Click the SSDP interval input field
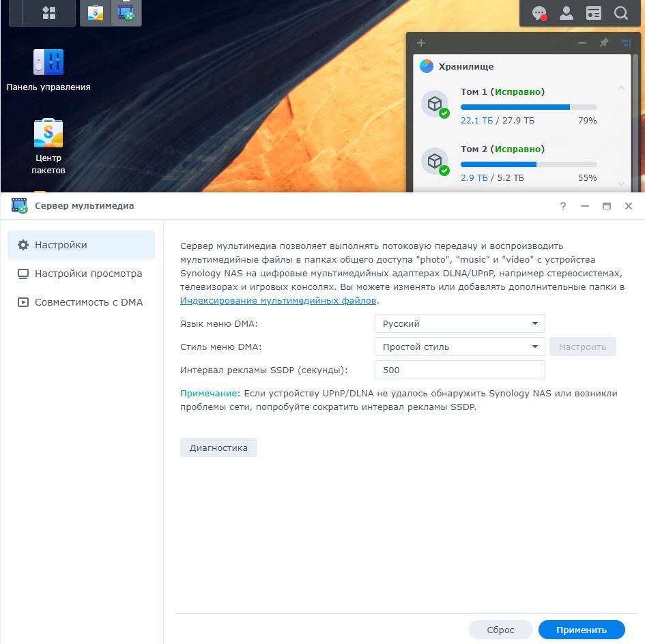 (459, 370)
